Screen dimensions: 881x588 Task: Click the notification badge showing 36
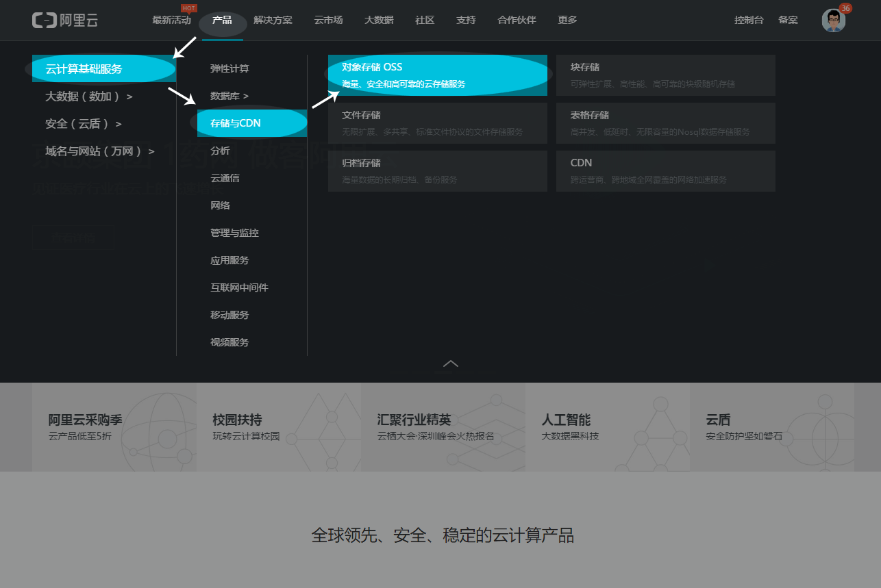[x=845, y=8]
